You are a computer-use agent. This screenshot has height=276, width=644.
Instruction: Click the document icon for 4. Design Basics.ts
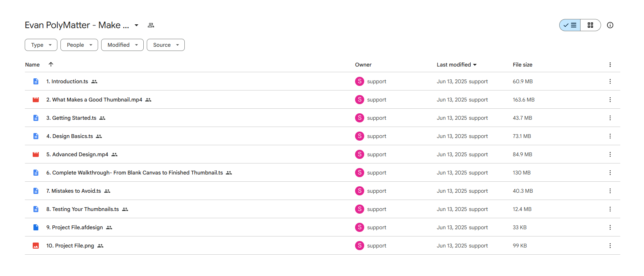(36, 136)
